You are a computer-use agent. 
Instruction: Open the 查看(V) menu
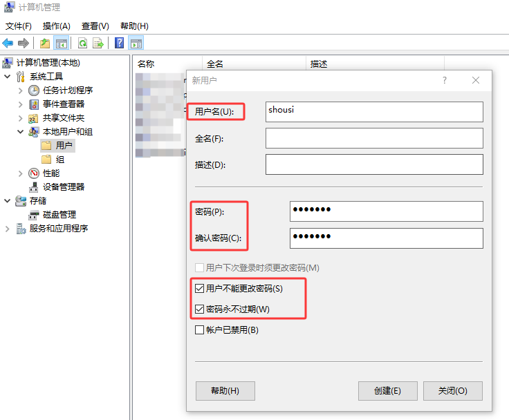click(95, 26)
